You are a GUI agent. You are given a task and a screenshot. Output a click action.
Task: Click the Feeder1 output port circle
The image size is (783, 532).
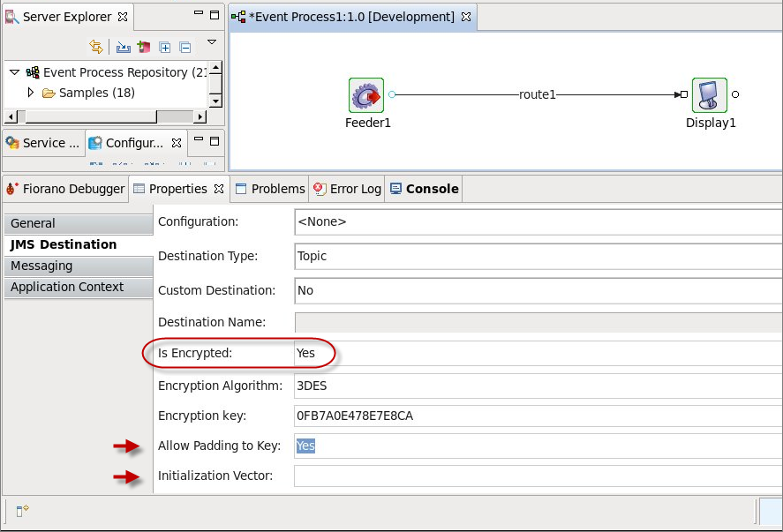point(392,94)
